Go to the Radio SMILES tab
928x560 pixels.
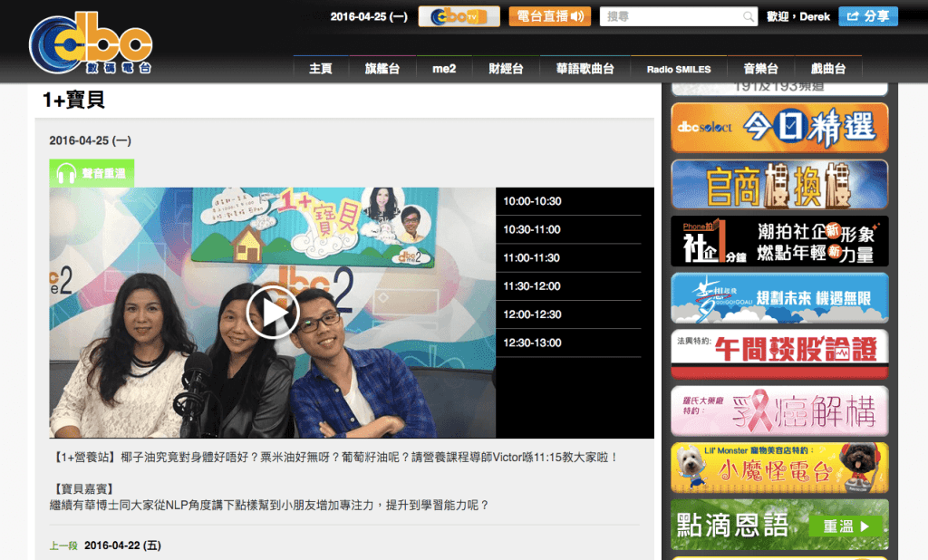point(679,69)
